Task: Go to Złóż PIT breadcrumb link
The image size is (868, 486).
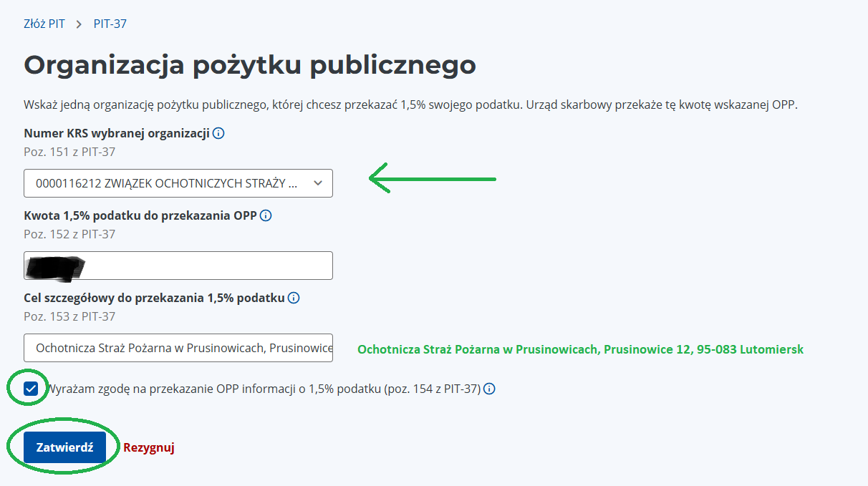Action: [x=44, y=24]
